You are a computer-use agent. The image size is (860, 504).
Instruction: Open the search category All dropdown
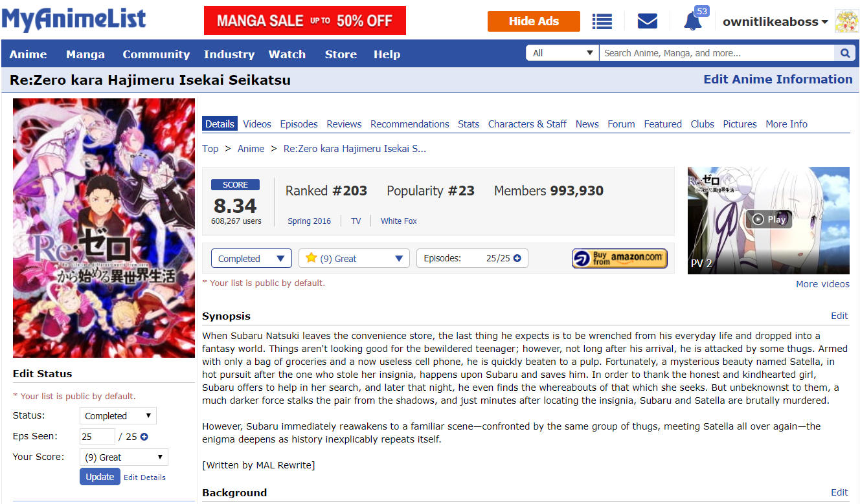tap(562, 53)
